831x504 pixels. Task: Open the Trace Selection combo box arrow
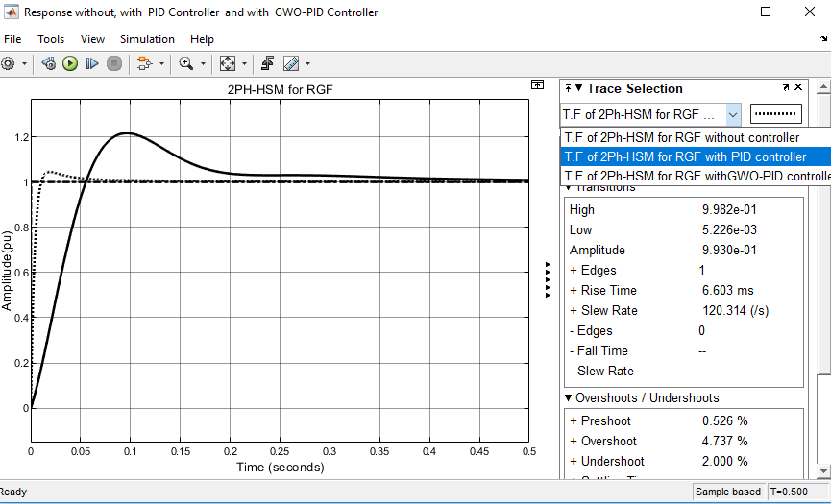tap(732, 114)
